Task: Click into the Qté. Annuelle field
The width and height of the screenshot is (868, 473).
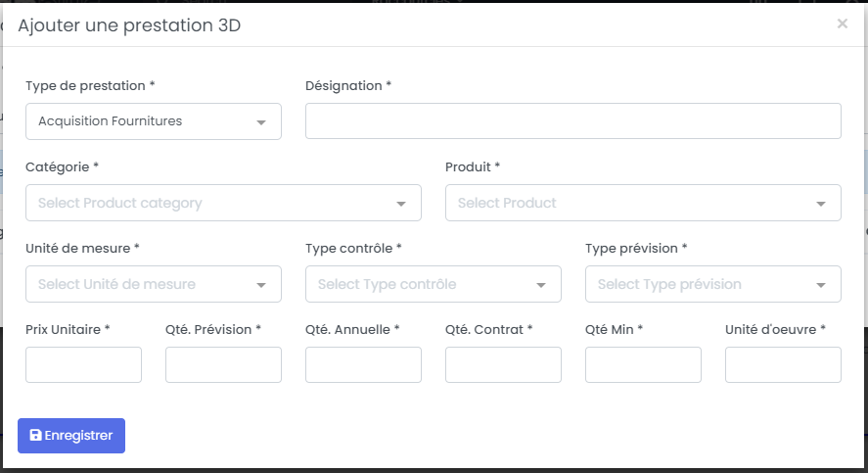Action: coord(363,365)
